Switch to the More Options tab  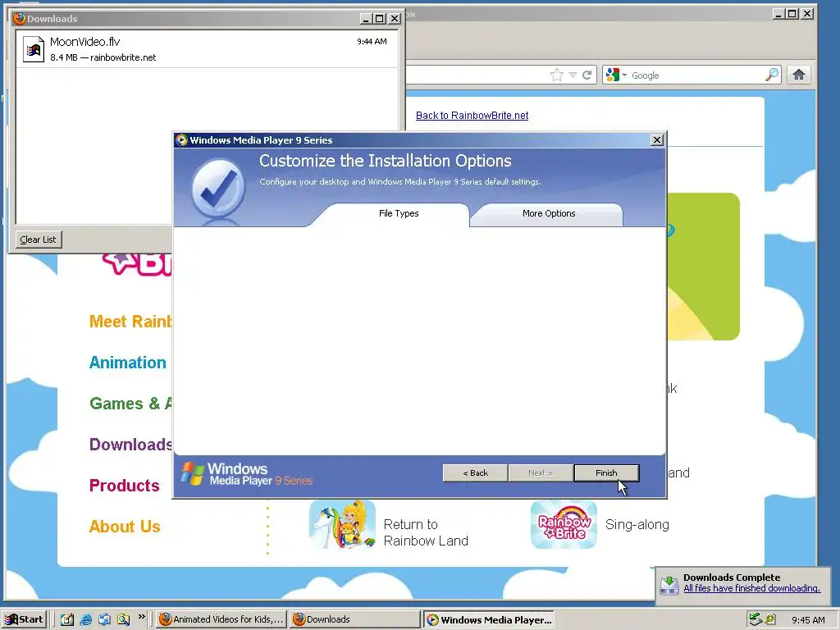coord(549,214)
